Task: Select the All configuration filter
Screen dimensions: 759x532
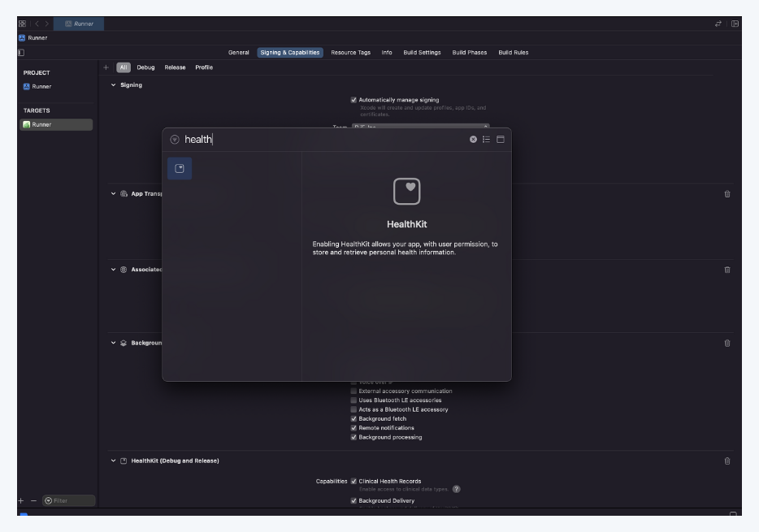Action: (x=124, y=67)
